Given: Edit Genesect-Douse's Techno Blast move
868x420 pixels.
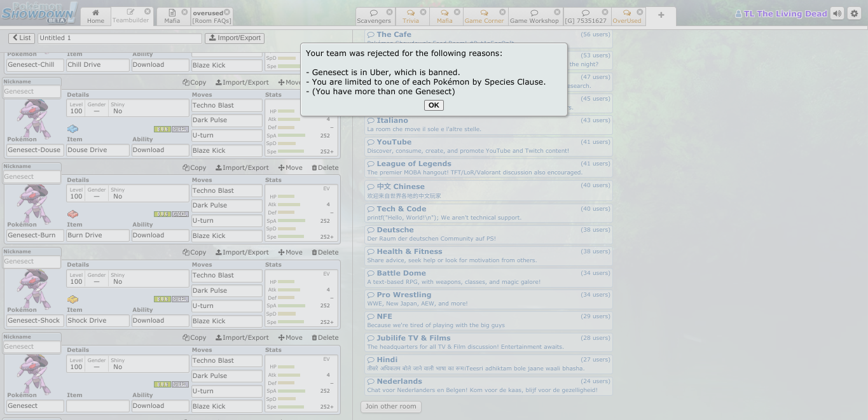Looking at the screenshot, I should coord(227,106).
